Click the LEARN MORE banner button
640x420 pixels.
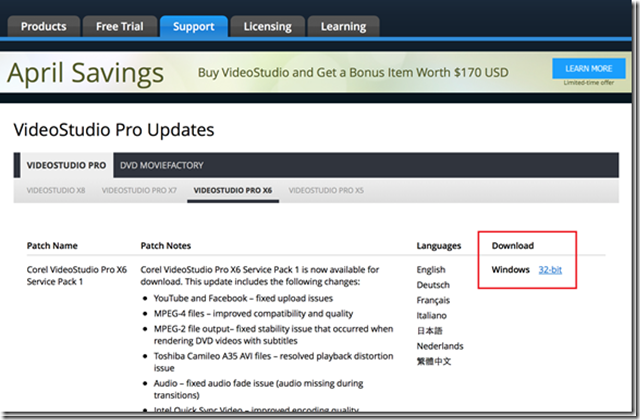click(x=589, y=69)
